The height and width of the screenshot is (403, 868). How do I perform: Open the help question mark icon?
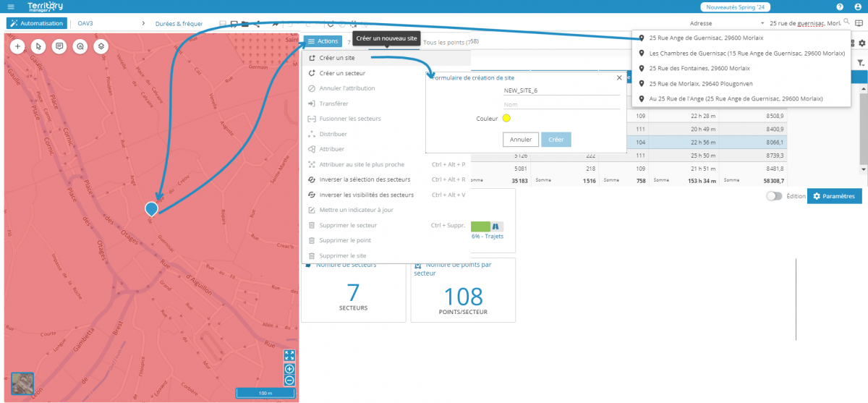840,7
